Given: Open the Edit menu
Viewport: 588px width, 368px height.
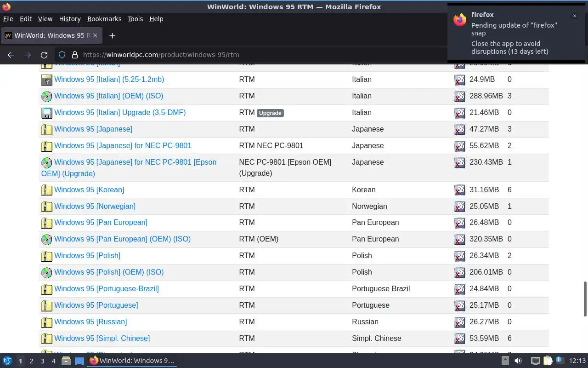Looking at the screenshot, I should [26, 19].
